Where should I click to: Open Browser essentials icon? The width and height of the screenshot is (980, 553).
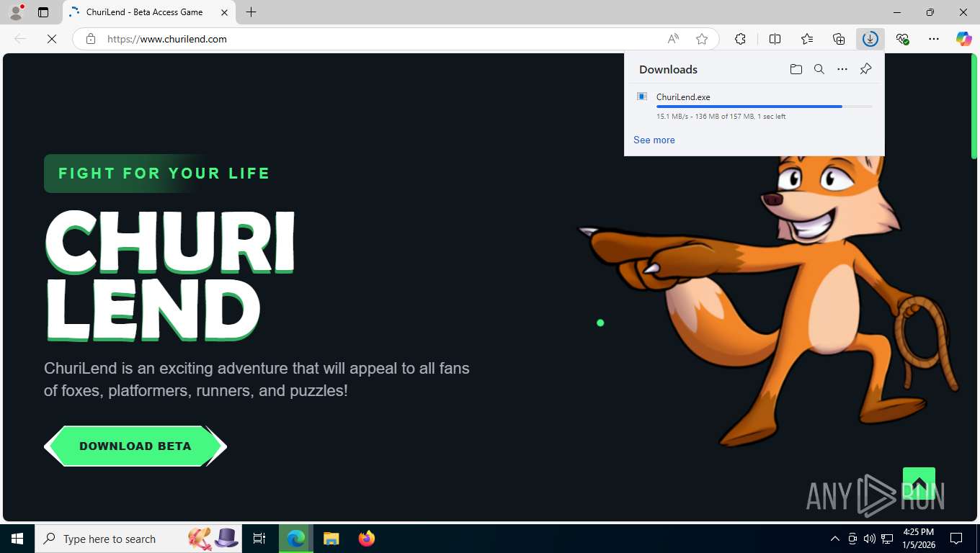(x=902, y=39)
